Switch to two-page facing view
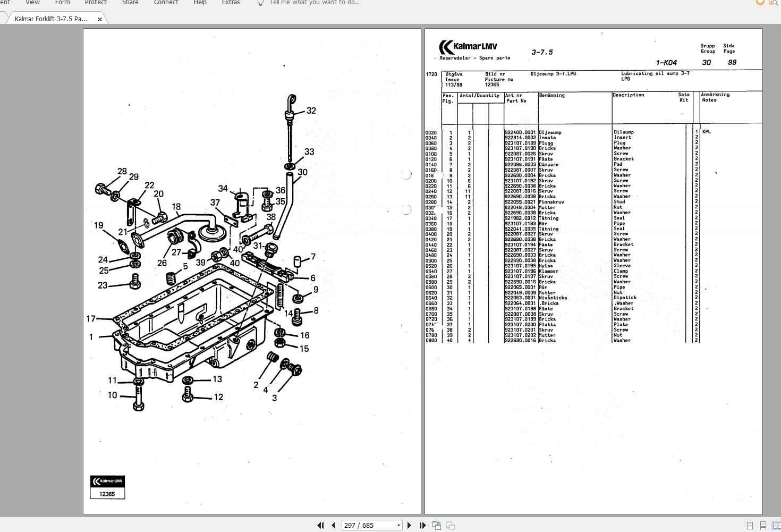The height and width of the screenshot is (532, 781). [x=776, y=525]
